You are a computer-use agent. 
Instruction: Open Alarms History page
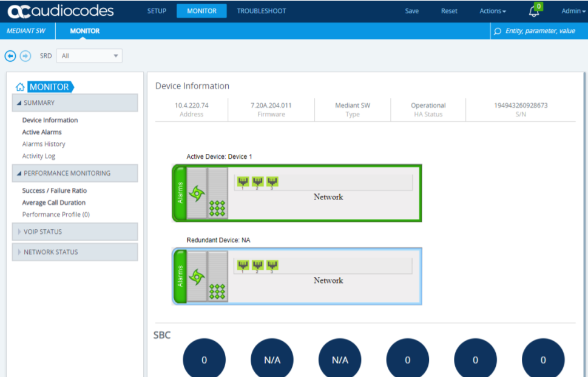tap(44, 144)
